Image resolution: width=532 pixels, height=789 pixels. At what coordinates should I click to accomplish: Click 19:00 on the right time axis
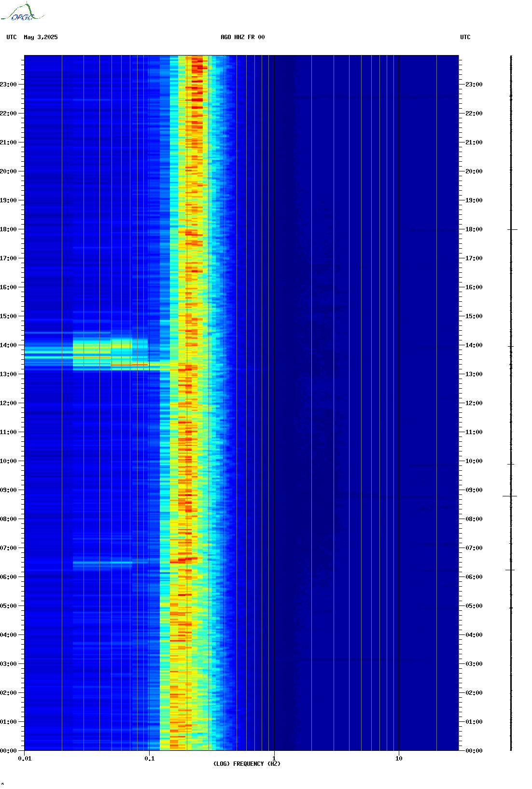(x=474, y=200)
